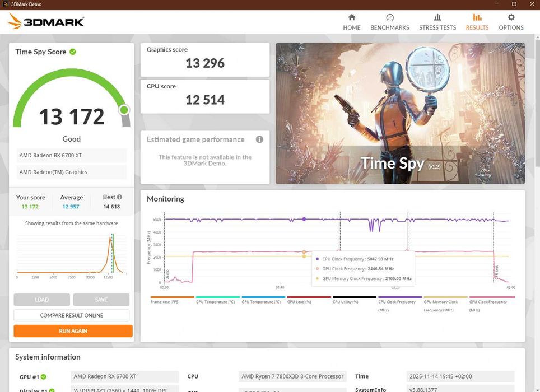This screenshot has width=540, height=392.
Task: Click the stress tests bar-chart icon
Action: (437, 17)
